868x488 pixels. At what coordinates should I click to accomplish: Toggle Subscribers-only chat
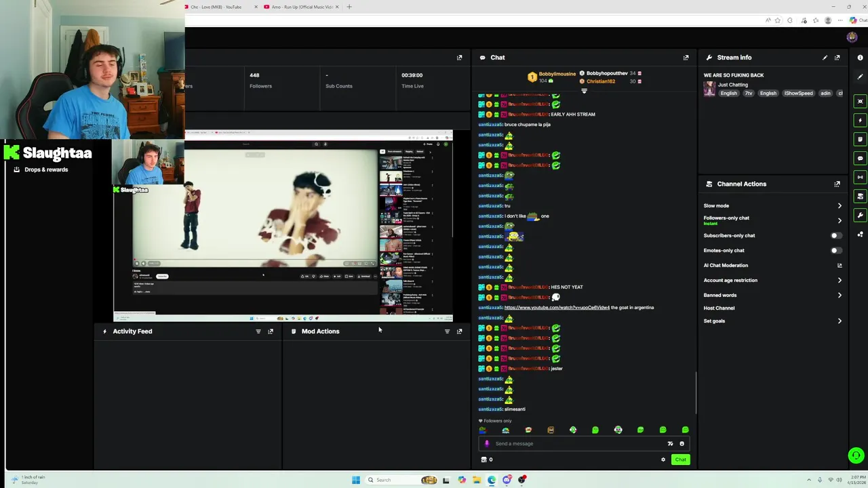836,236
